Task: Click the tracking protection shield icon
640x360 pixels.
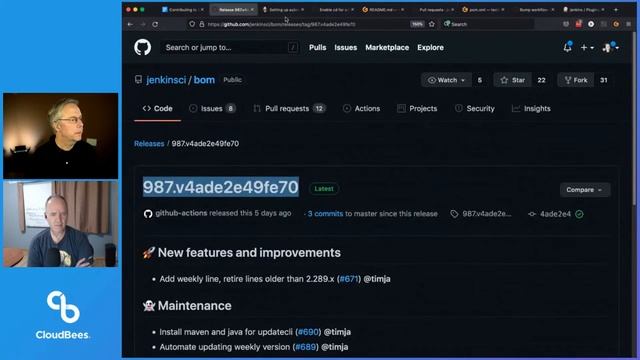Action: pos(192,24)
